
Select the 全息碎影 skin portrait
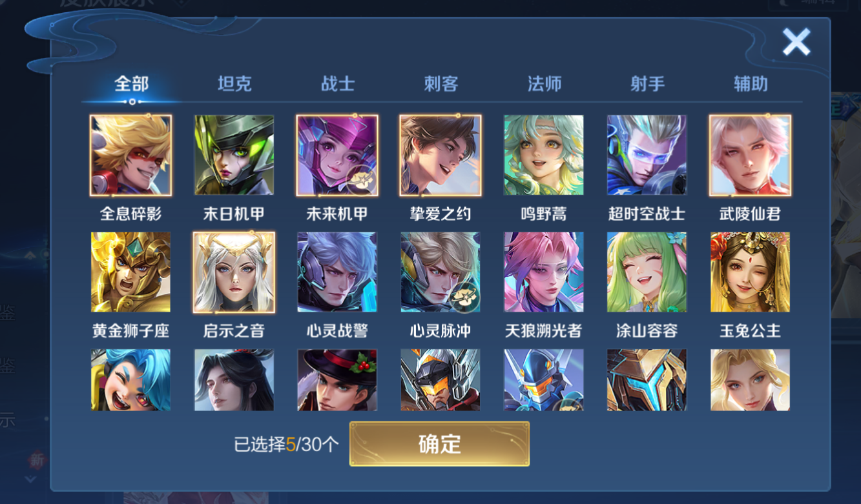(131, 156)
